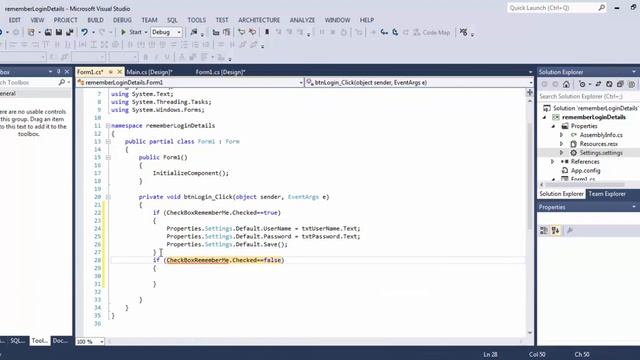This screenshot has width=640, height=360.
Task: Click the Toolbox search magnifier icon
Action: point(62,82)
